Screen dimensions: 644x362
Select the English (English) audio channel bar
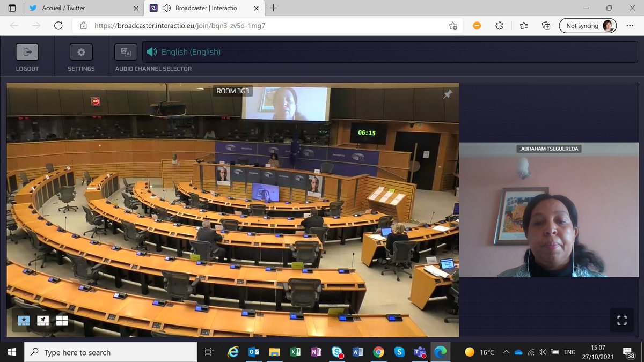click(x=390, y=52)
